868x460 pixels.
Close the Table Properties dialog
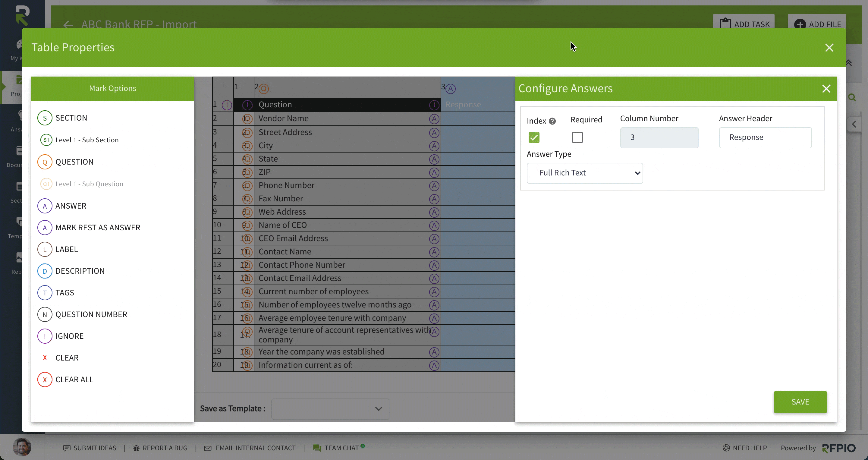click(829, 48)
